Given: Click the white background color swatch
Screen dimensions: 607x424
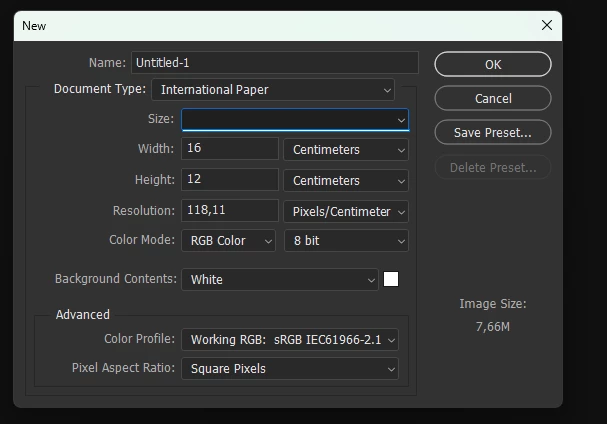Looking at the screenshot, I should coord(391,279).
